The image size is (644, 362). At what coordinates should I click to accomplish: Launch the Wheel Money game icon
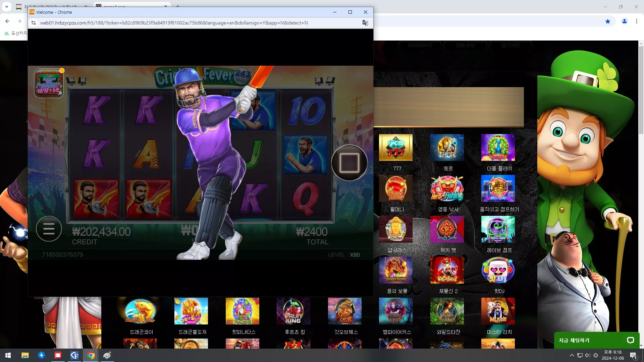point(396,188)
